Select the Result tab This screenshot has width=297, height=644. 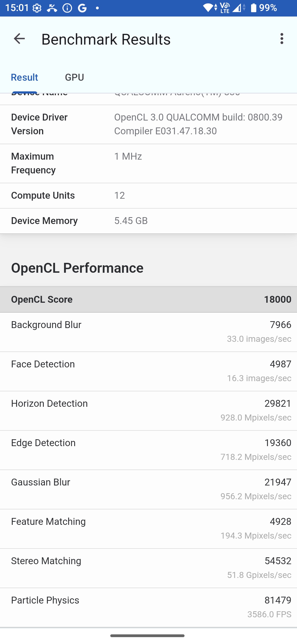pos(24,77)
